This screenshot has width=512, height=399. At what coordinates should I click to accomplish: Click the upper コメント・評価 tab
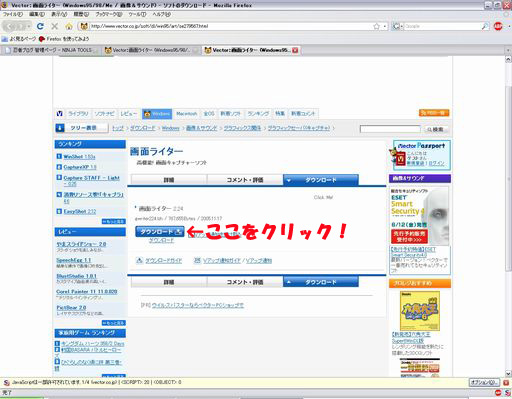coord(245,180)
